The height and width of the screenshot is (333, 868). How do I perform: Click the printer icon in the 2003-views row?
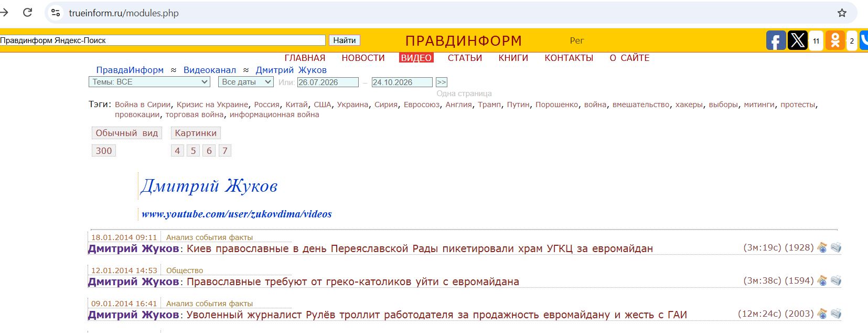coord(836,314)
